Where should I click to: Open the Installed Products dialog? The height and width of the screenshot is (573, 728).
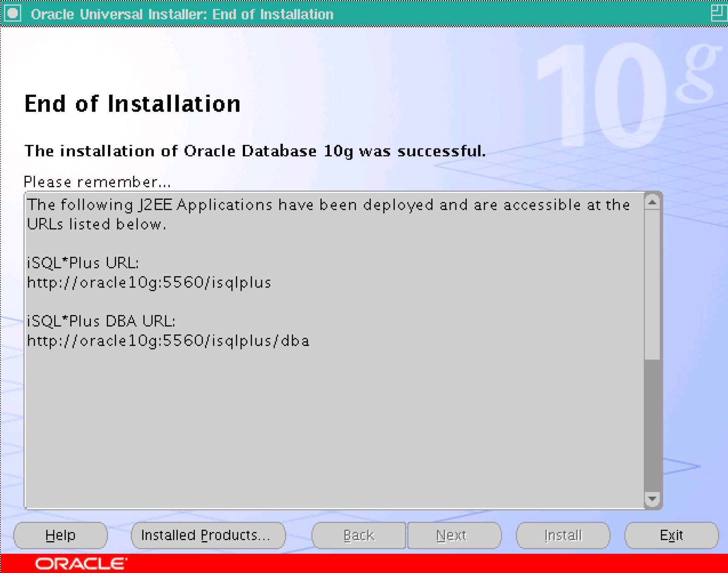pos(208,535)
